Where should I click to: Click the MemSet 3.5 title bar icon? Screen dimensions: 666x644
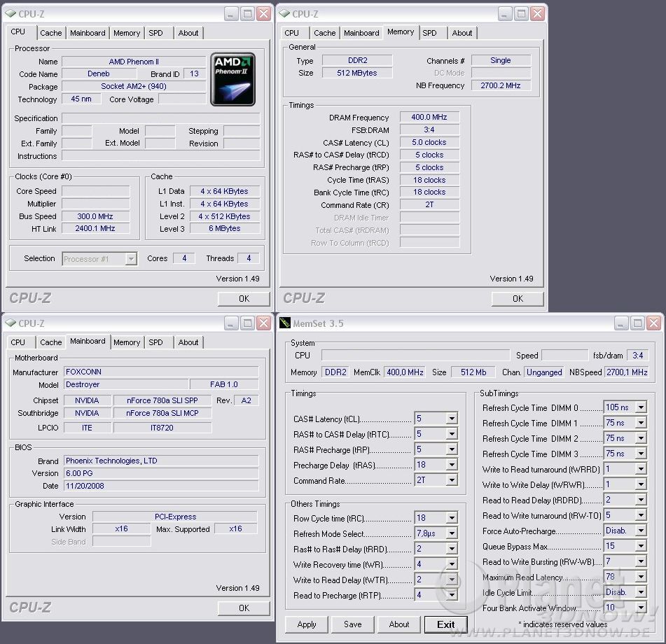tap(285, 323)
